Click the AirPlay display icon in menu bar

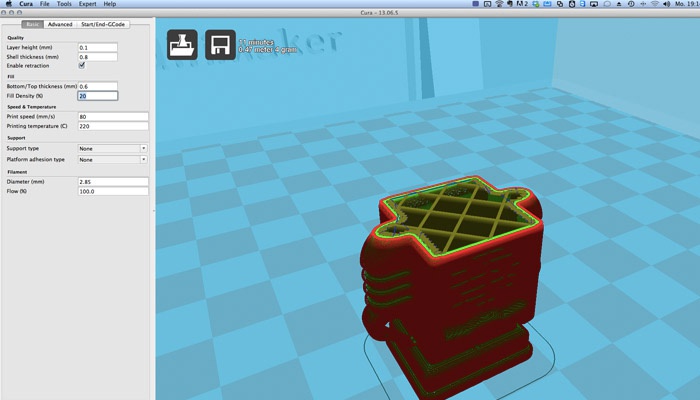[x=594, y=4]
